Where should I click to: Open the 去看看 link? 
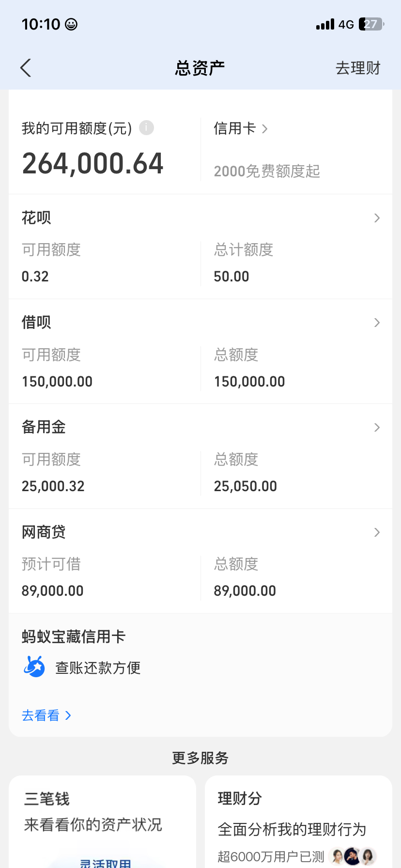46,715
